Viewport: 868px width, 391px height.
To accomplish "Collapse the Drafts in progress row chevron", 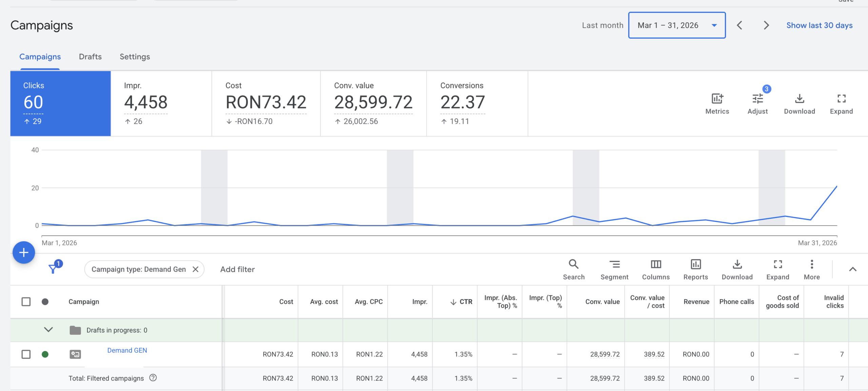I will (48, 330).
